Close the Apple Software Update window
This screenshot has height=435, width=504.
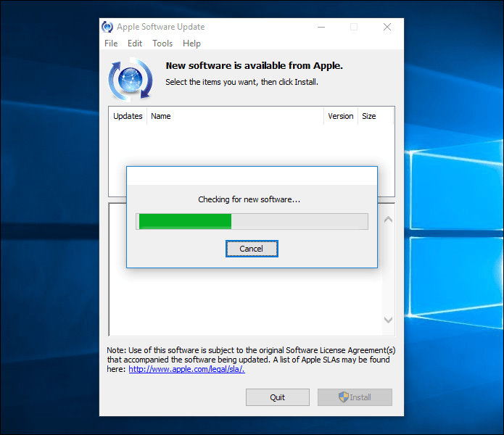[387, 27]
